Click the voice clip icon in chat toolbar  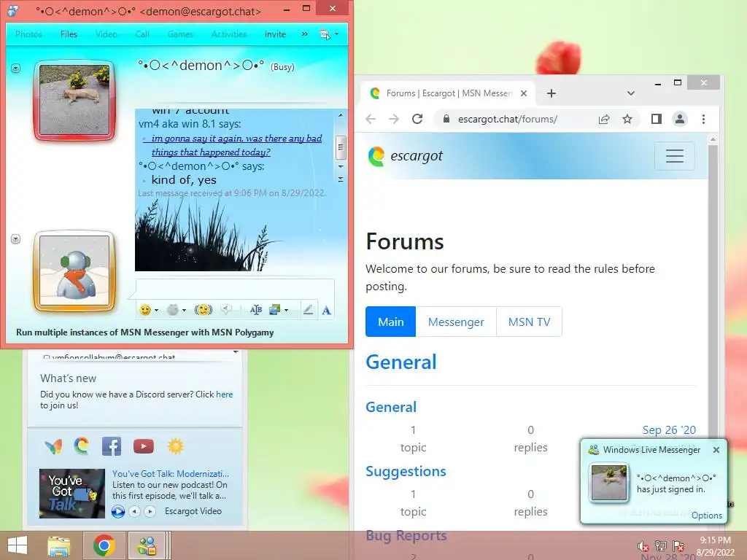click(x=226, y=310)
